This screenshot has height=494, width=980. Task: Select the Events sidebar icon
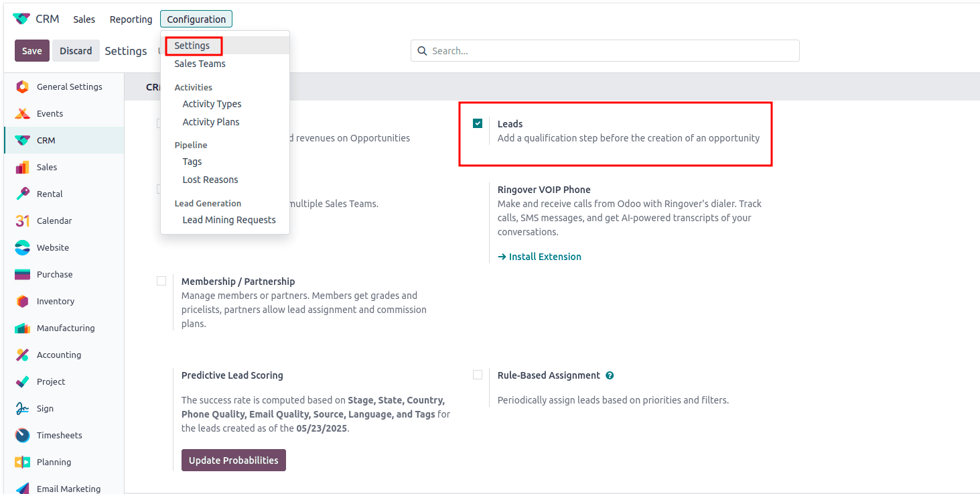22,113
